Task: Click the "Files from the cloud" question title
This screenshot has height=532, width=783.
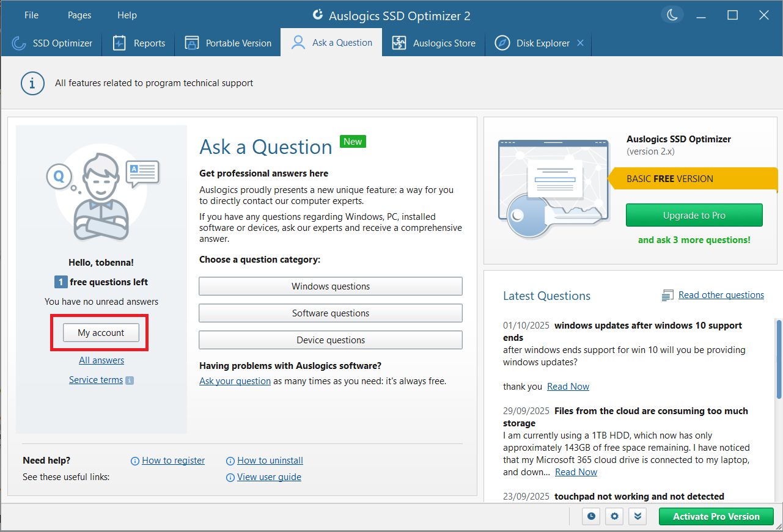Action: pos(625,417)
